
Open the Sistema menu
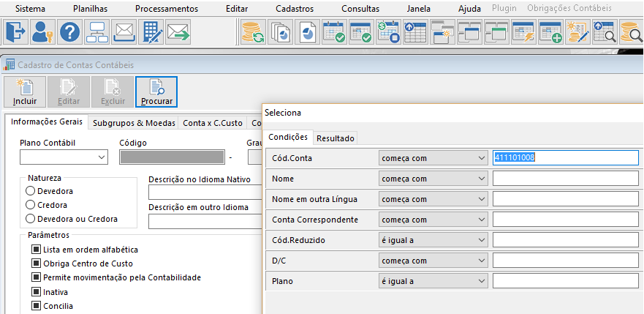pyautogui.click(x=31, y=9)
